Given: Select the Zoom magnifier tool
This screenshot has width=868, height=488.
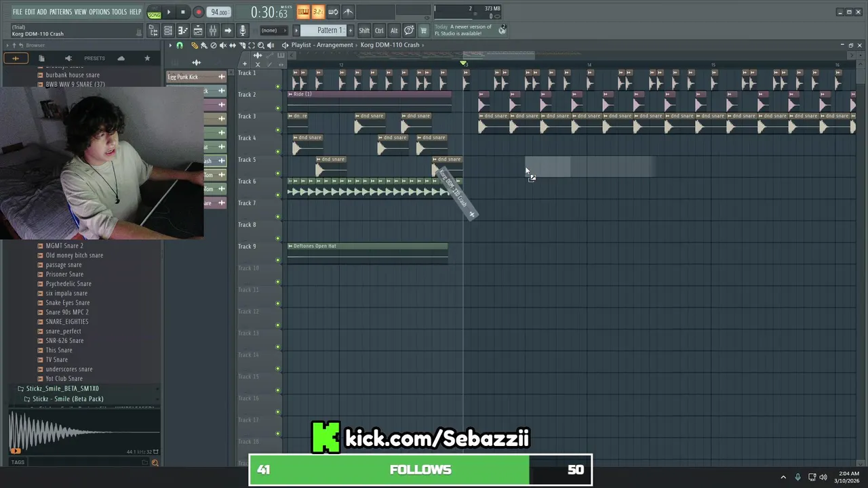Looking at the screenshot, I should pyautogui.click(x=261, y=45).
